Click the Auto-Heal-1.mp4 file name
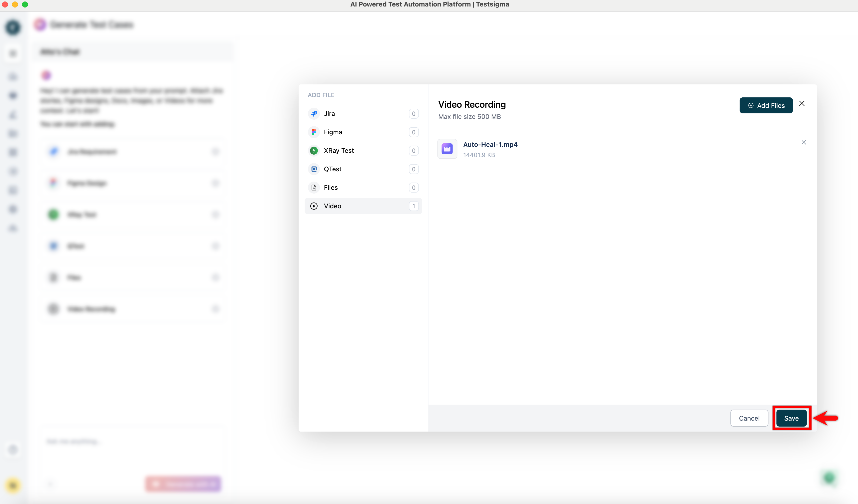858x504 pixels. 490,145
